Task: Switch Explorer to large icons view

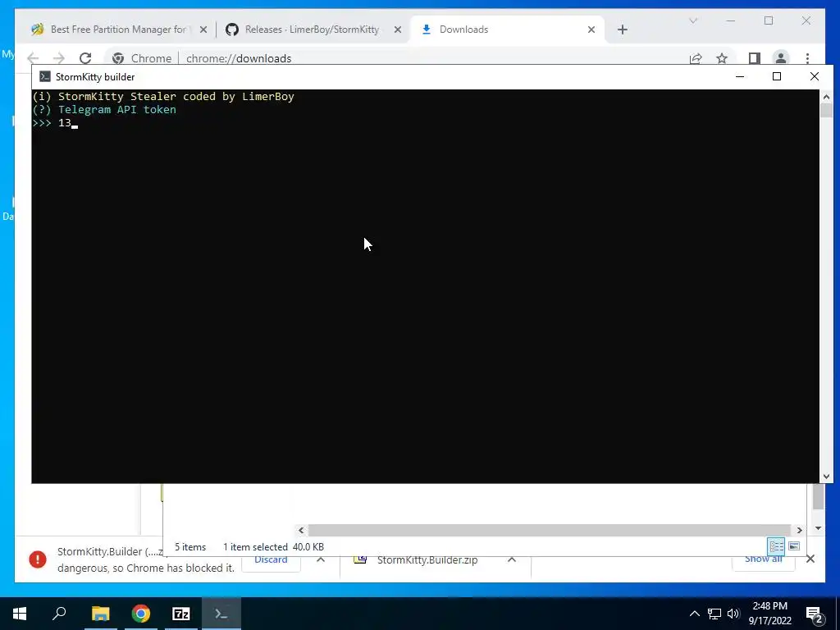Action: point(794,546)
